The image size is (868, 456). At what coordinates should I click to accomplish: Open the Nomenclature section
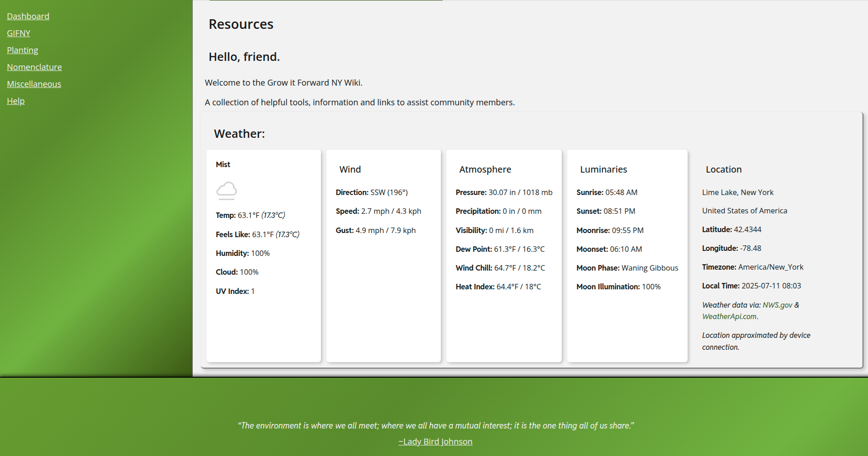point(34,67)
